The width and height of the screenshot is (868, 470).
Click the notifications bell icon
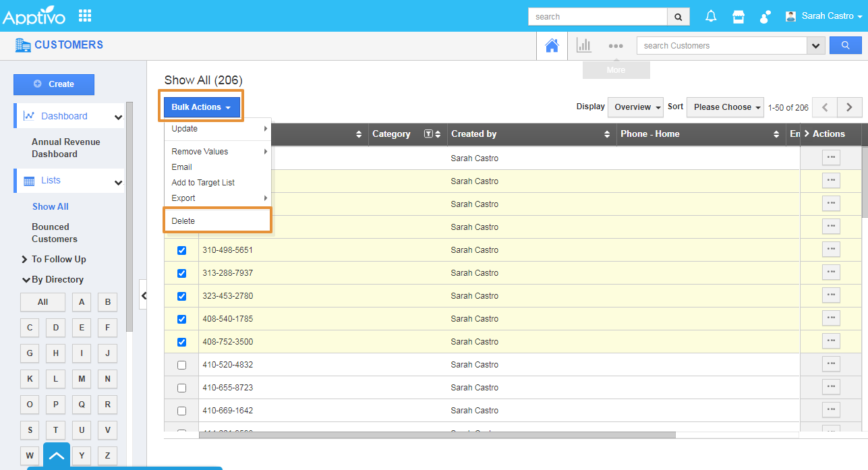pos(710,16)
